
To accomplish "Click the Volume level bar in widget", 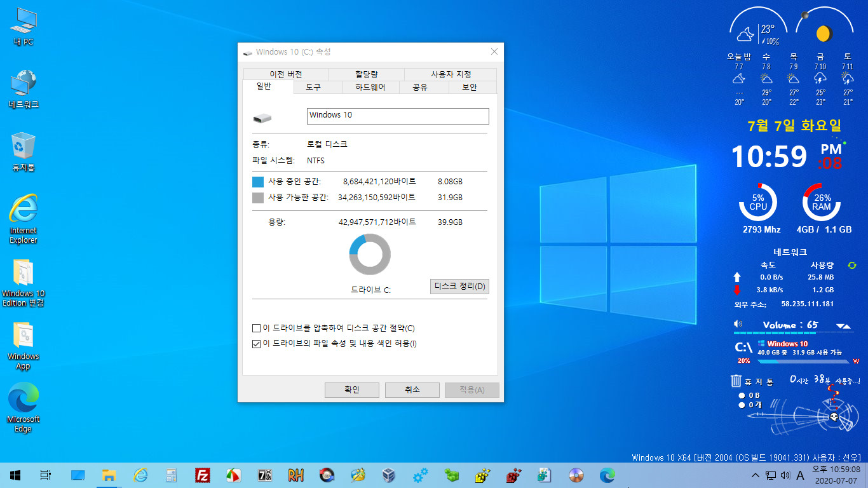I will [792, 332].
